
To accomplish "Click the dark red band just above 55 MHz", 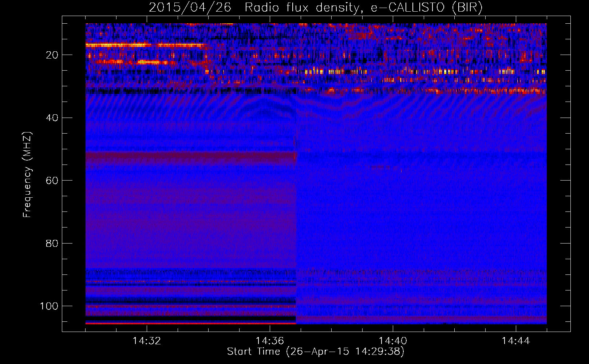I will click(191, 157).
